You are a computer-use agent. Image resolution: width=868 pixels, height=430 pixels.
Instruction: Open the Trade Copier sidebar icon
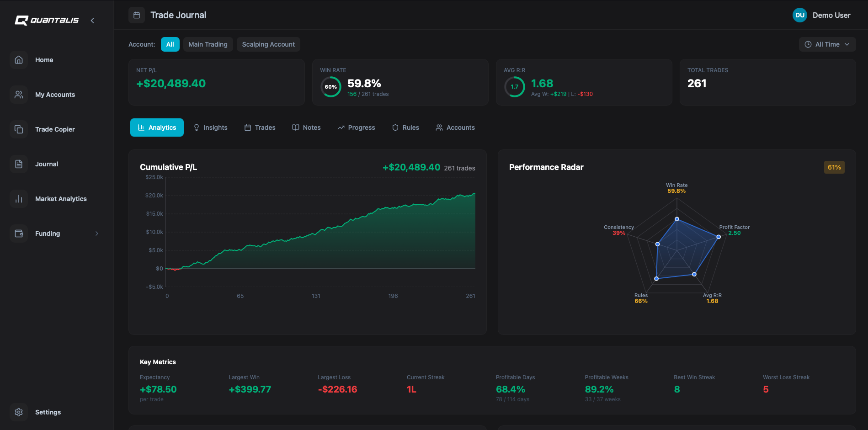[19, 129]
